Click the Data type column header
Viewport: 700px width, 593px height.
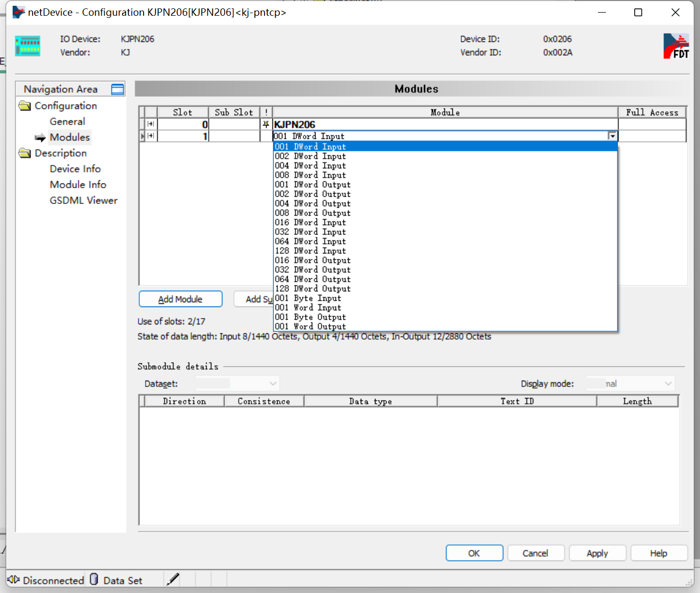(x=371, y=401)
